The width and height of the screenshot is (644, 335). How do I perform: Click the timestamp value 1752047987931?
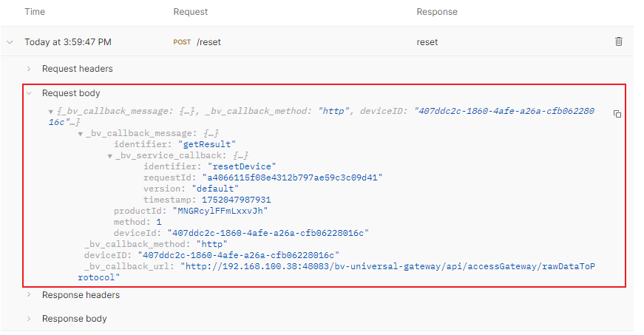236,200
